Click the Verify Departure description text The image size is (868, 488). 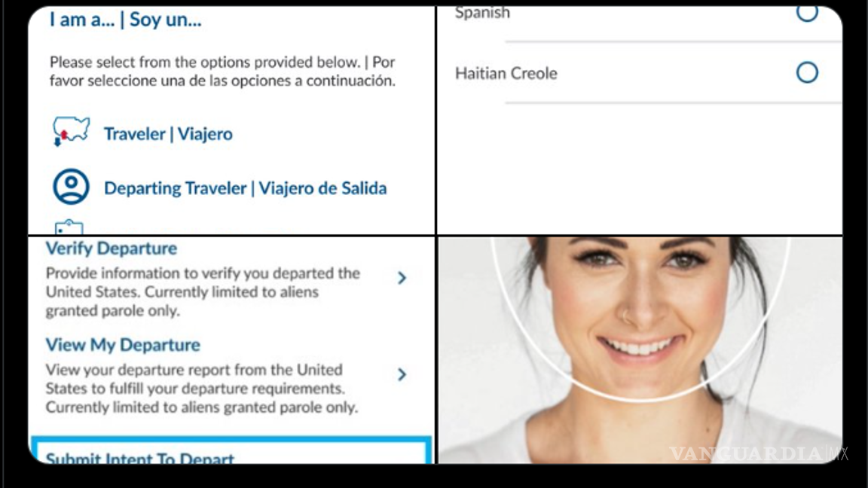(x=203, y=291)
